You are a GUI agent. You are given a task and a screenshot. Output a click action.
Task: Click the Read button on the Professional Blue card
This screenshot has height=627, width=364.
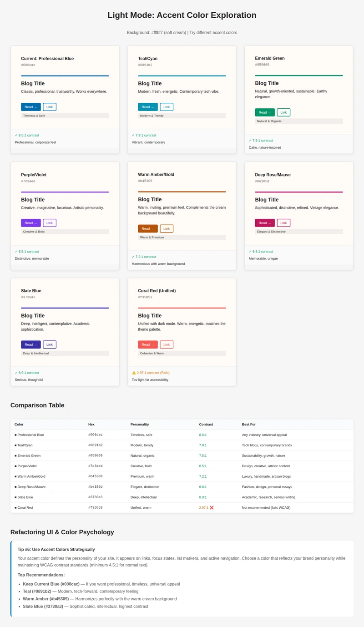[x=30, y=106]
